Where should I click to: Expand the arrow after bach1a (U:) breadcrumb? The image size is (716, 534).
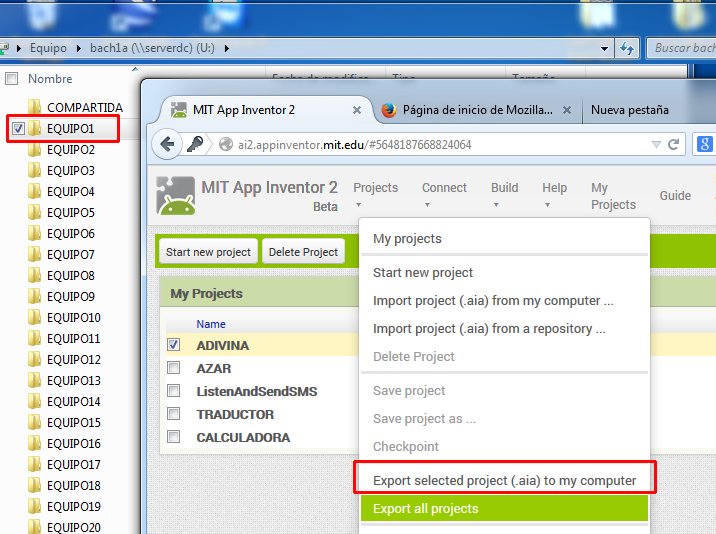(226, 48)
